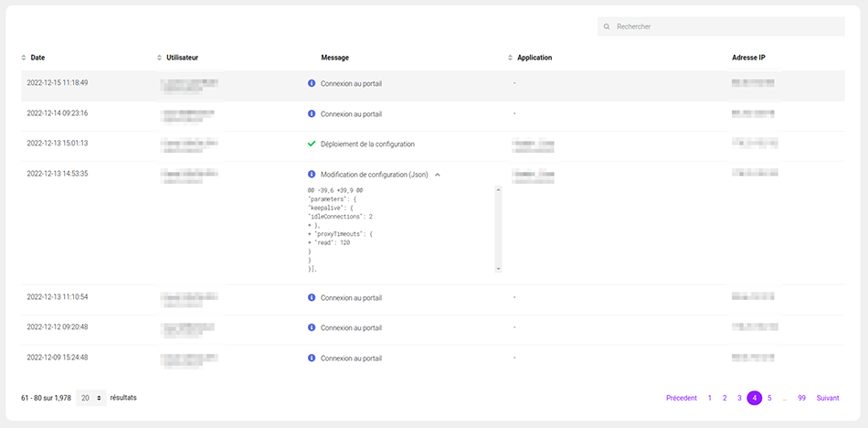Click the Précédent pagination link
The height and width of the screenshot is (428, 868).
(x=681, y=398)
